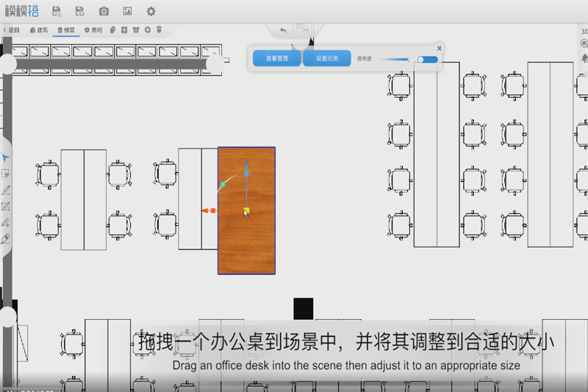Click the save project icon

coord(57,11)
